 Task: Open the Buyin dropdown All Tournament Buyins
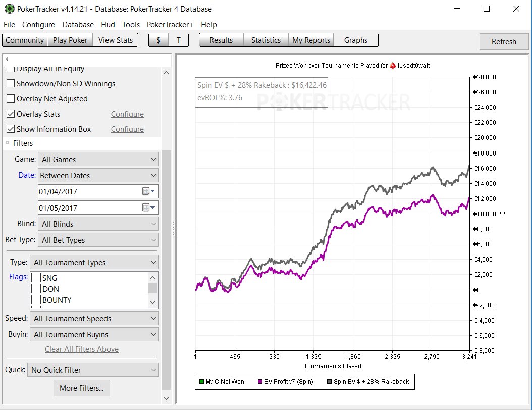pos(94,334)
